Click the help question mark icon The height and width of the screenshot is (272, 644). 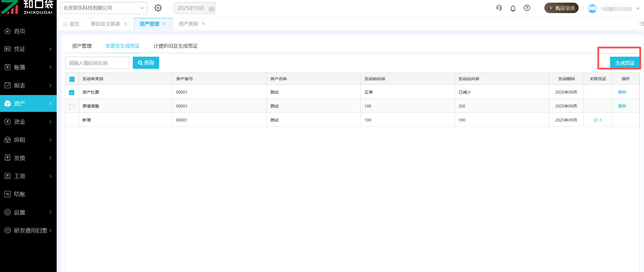(527, 8)
